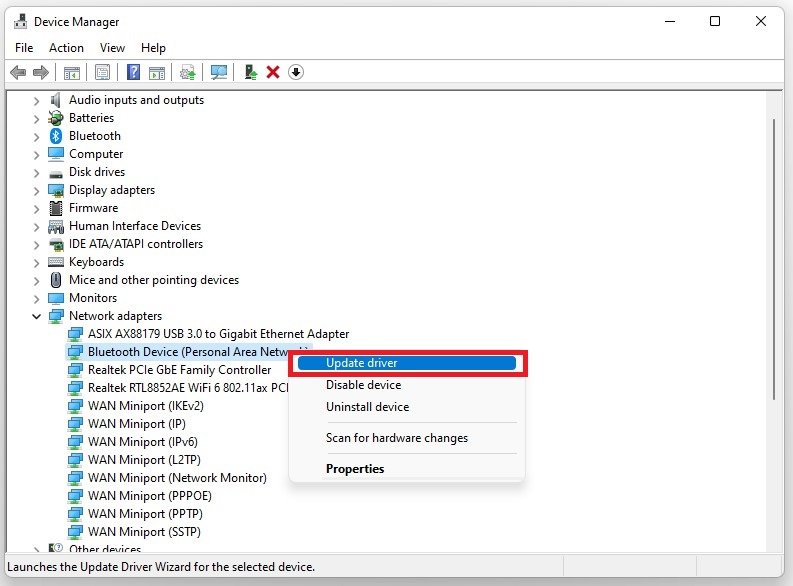This screenshot has height=586, width=793.
Task: Click the vertical scrollbar in device list
Action: (x=773, y=300)
